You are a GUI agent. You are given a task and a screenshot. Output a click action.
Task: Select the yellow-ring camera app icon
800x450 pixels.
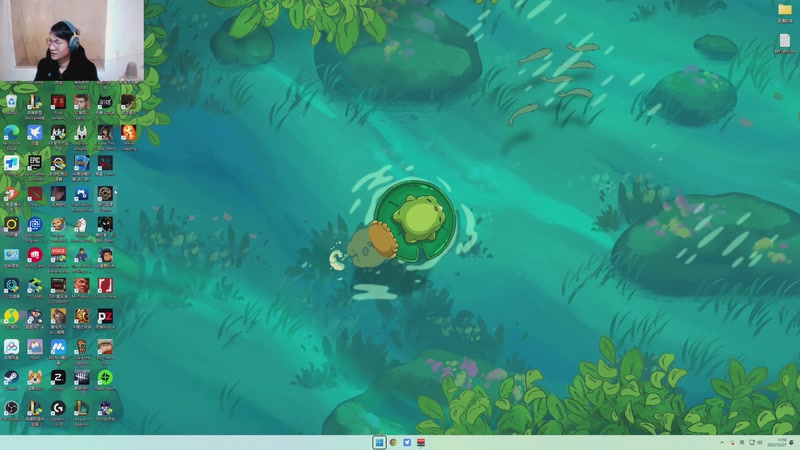pos(11,225)
